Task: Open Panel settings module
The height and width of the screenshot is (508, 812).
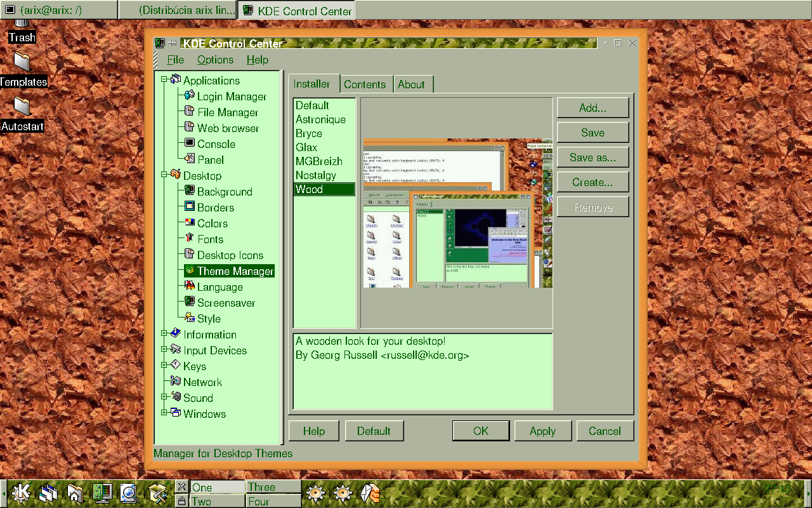Action: [x=204, y=160]
